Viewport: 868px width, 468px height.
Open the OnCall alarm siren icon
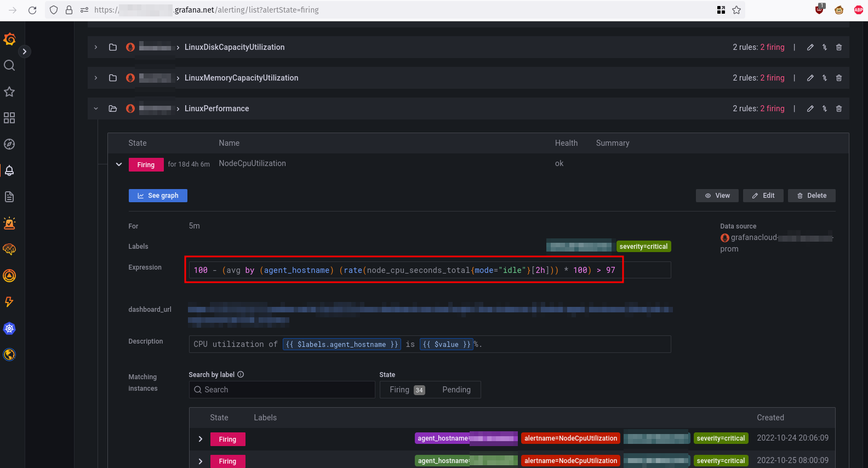9,223
